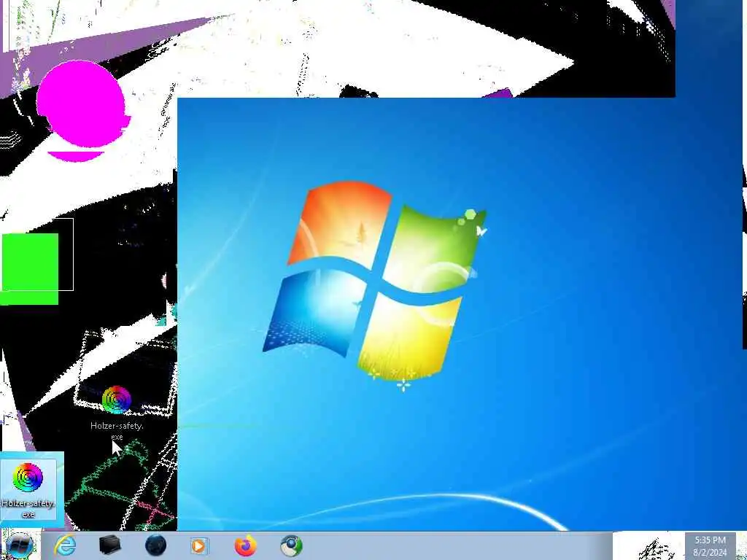
Task: Open the dark globe icon in taskbar
Action: (155, 545)
